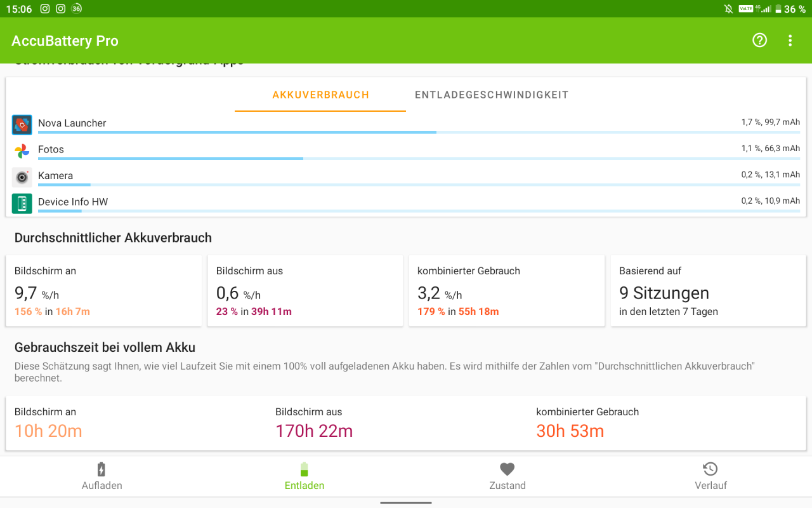Image resolution: width=812 pixels, height=508 pixels.
Task: Tap the Verlauf history clock icon
Action: pos(710,469)
